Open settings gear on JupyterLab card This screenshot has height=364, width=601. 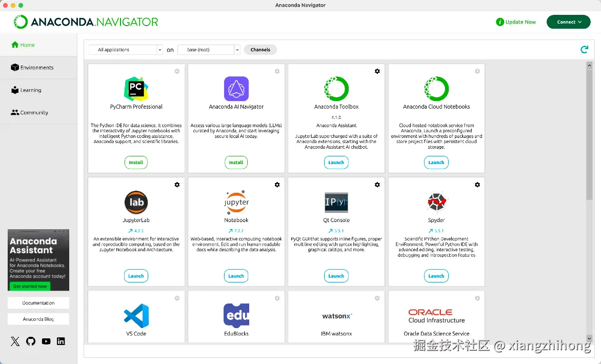[x=177, y=185]
